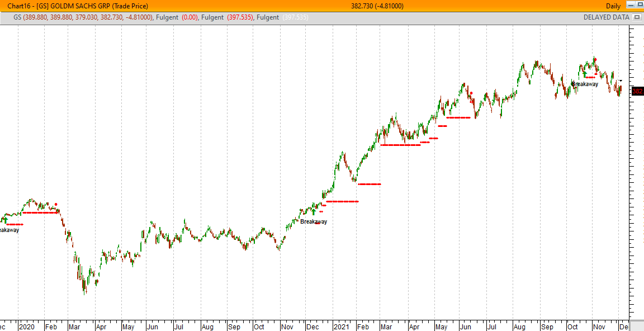Click the Breakaway label near October 2021
The height and width of the screenshot is (331, 644).
(x=585, y=84)
